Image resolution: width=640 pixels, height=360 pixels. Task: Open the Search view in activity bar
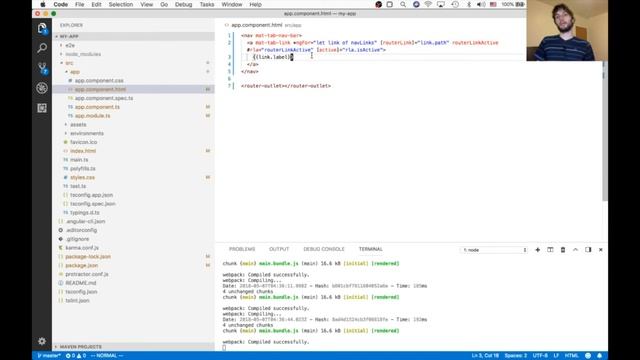(42, 48)
